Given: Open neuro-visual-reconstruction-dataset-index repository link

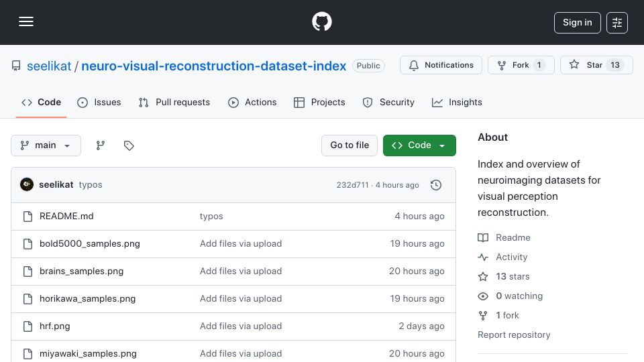Looking at the screenshot, I should coord(213,66).
